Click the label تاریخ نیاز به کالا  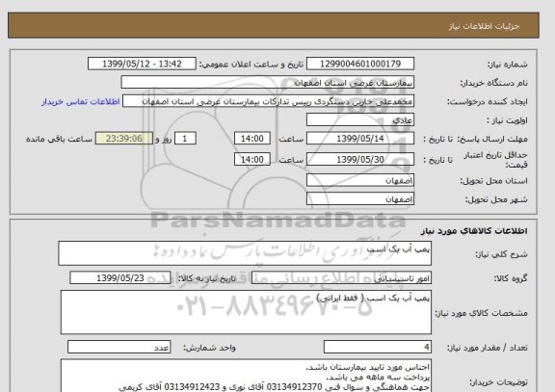(x=207, y=278)
